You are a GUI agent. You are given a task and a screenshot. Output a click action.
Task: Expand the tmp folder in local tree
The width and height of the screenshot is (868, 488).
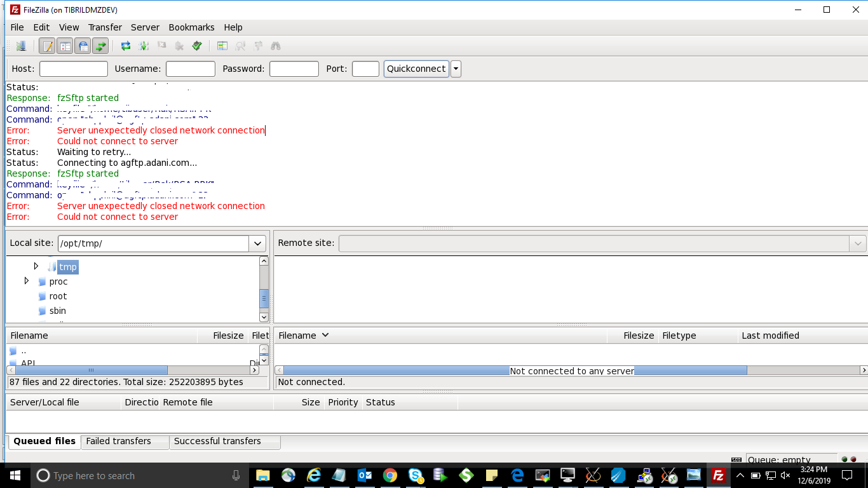(x=36, y=266)
